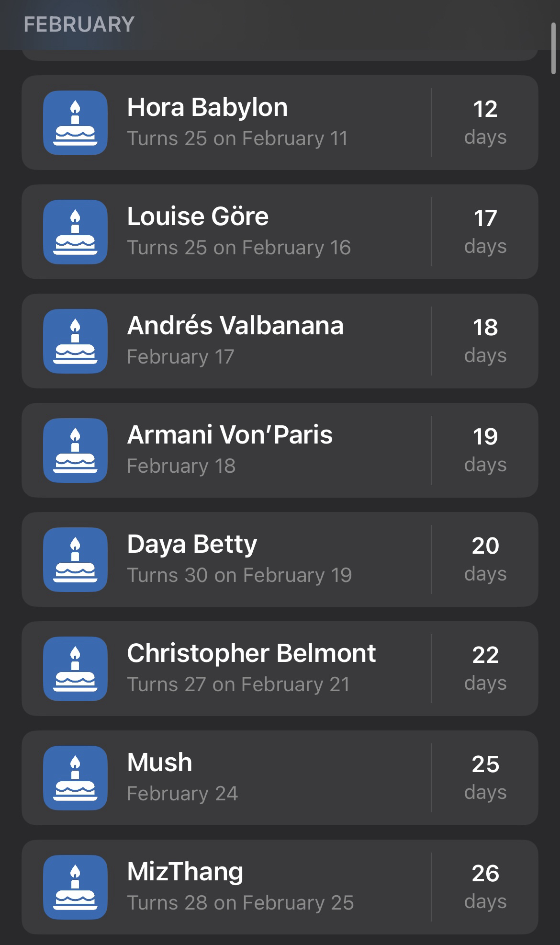The width and height of the screenshot is (560, 945).
Task: Tap the 25 days countdown for Mush
Action: point(485,777)
